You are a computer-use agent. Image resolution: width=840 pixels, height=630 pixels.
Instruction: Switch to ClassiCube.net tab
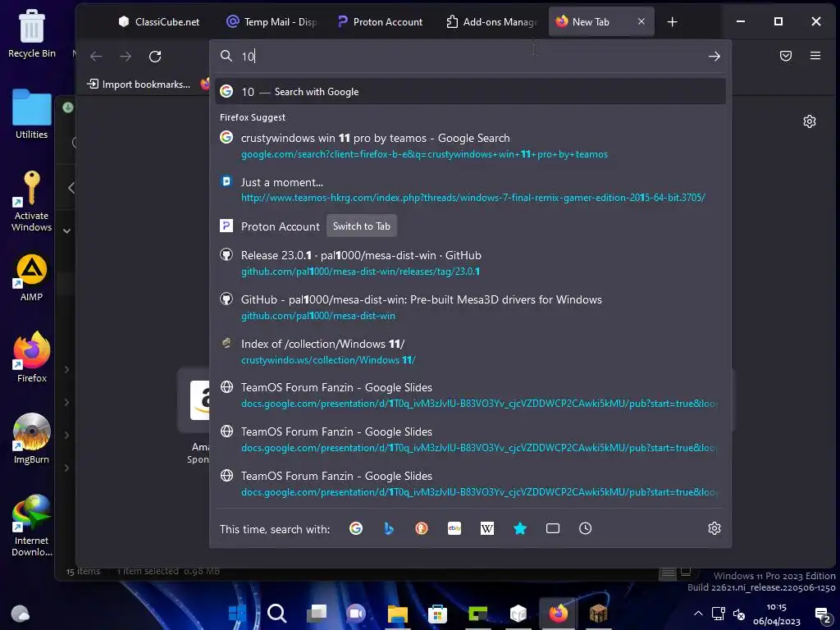[x=159, y=22]
